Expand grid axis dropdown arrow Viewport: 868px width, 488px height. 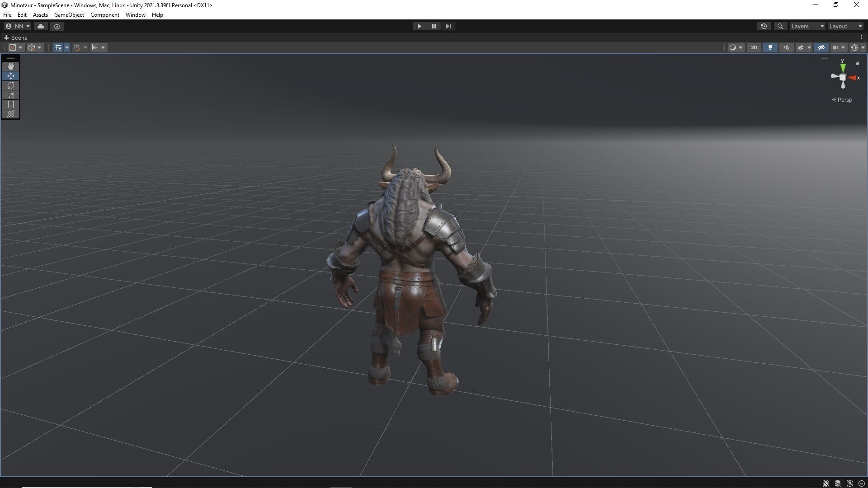[x=67, y=47]
